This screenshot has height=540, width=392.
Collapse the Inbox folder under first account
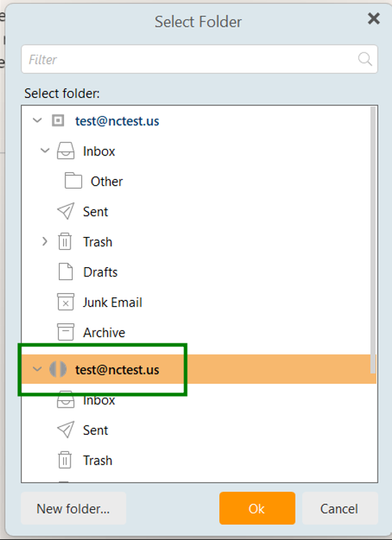click(x=45, y=150)
